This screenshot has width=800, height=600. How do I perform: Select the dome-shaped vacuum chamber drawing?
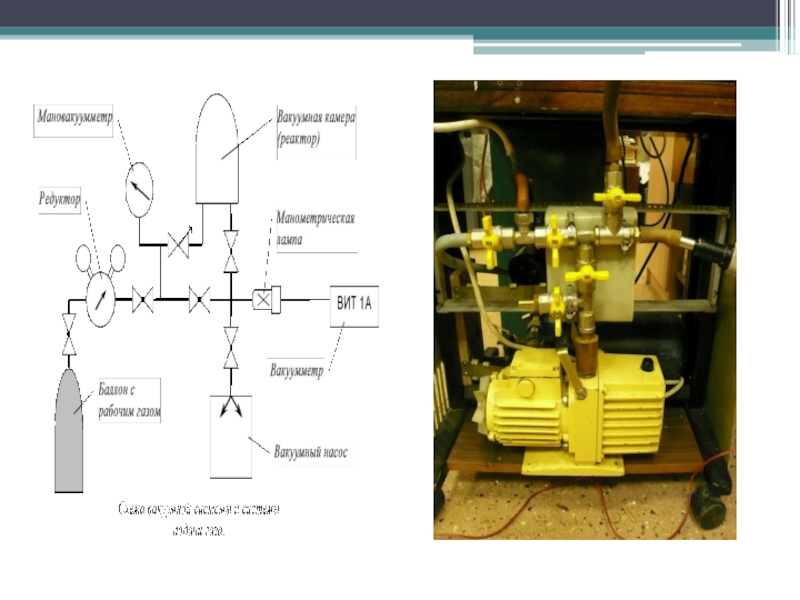click(217, 148)
